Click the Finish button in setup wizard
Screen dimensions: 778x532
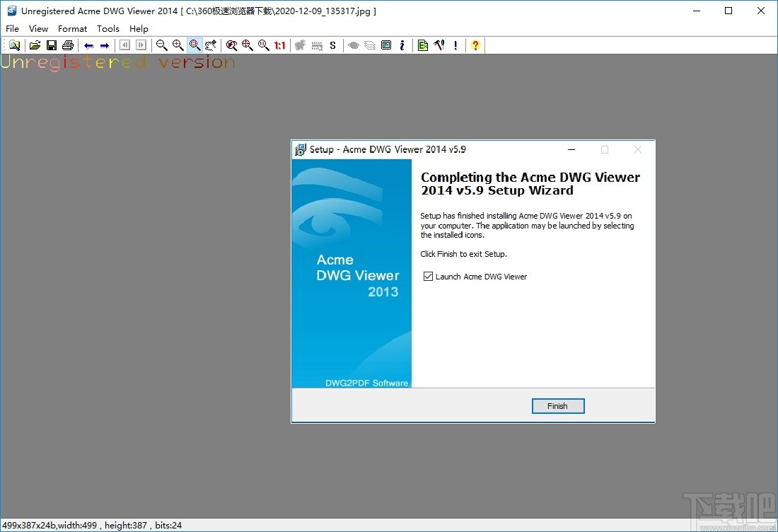(x=557, y=405)
